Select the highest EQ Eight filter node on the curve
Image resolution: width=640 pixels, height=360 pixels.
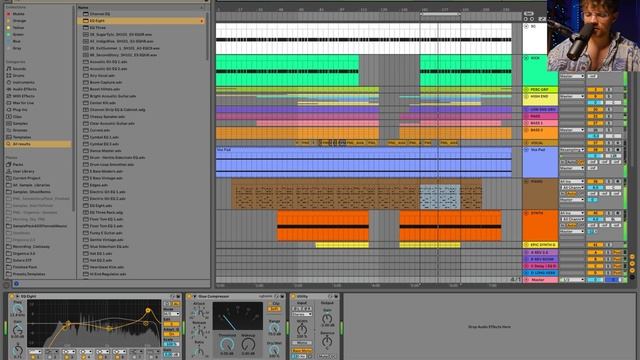(148, 311)
